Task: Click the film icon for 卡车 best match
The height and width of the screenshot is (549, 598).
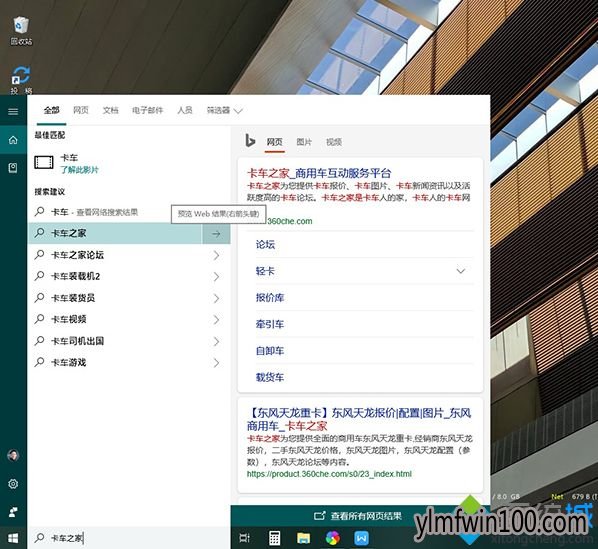Action: (44, 162)
